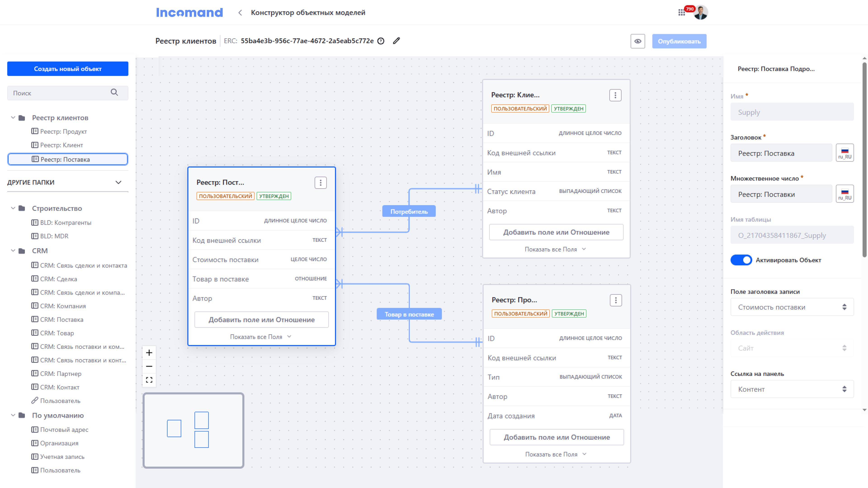Click the Опубликовать button
Screen dimensions: 868x488
tap(679, 41)
